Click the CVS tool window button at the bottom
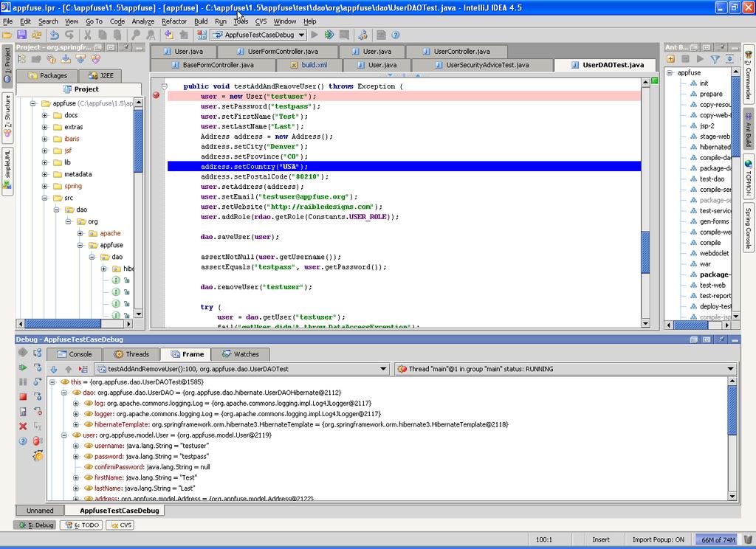The image size is (756, 549). (x=120, y=525)
